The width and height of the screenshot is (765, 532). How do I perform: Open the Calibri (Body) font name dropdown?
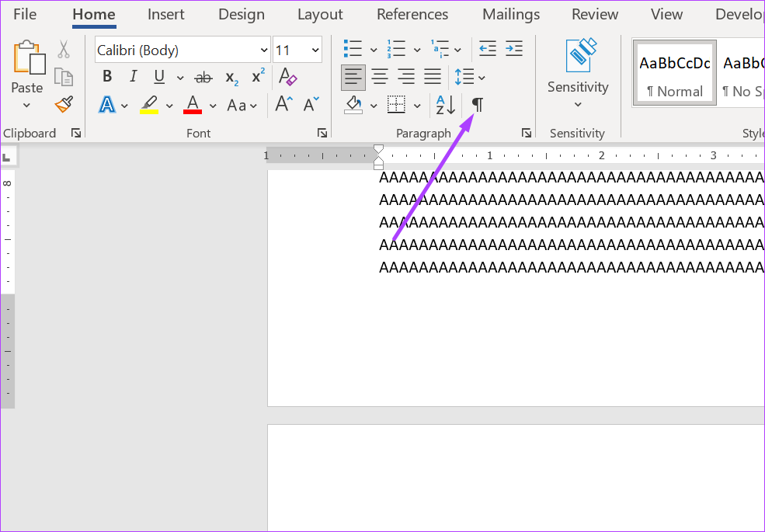[264, 50]
